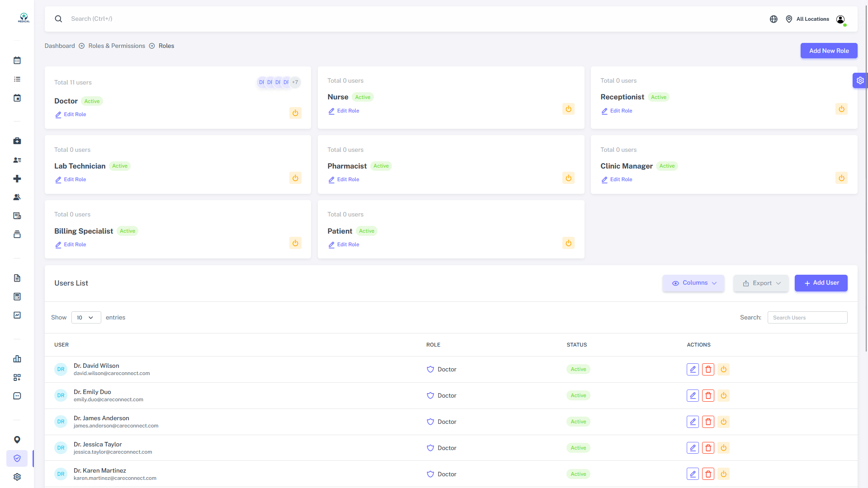Click the +7 more users avatar badge
The width and height of the screenshot is (868, 488).
point(295,82)
